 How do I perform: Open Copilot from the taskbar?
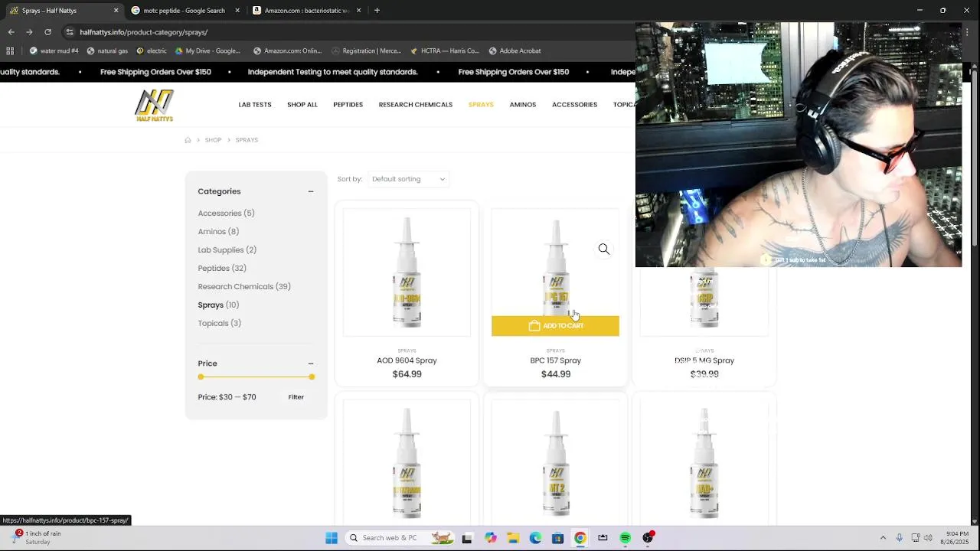[491, 538]
